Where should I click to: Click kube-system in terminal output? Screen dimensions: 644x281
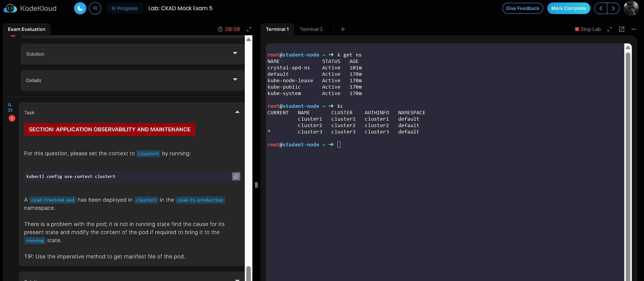(284, 93)
